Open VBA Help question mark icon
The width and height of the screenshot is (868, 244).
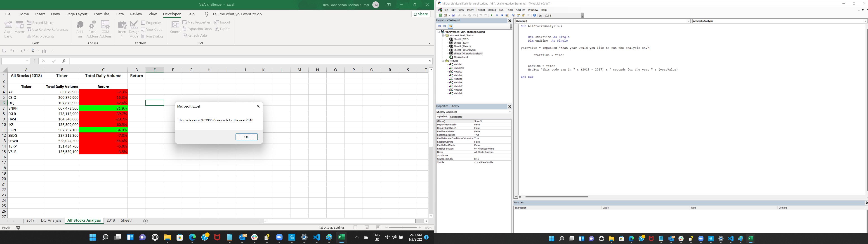click(535, 16)
